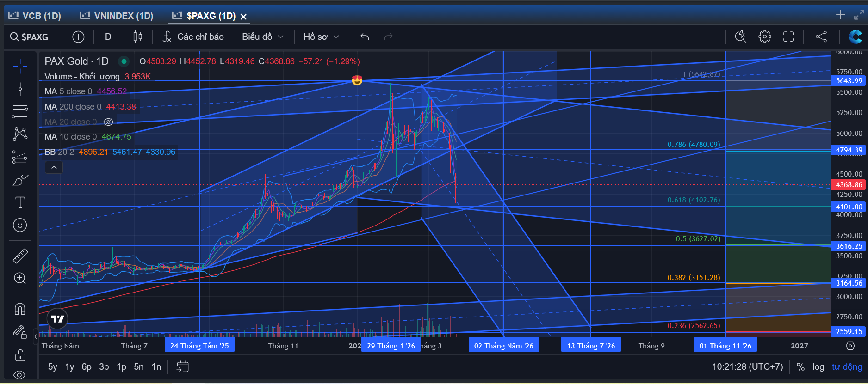This screenshot has height=384, width=868.
Task: Toggle lock all drawing tools
Action: (x=20, y=355)
